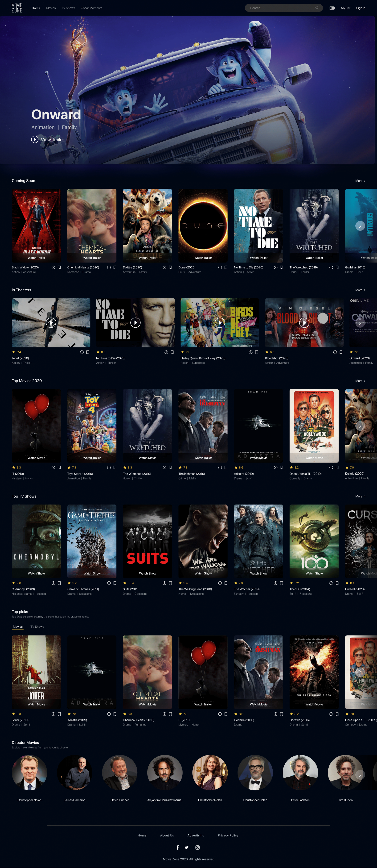Open the Facebook icon in the footer
Image resolution: width=377 pixels, height=868 pixels.
pos(177,847)
